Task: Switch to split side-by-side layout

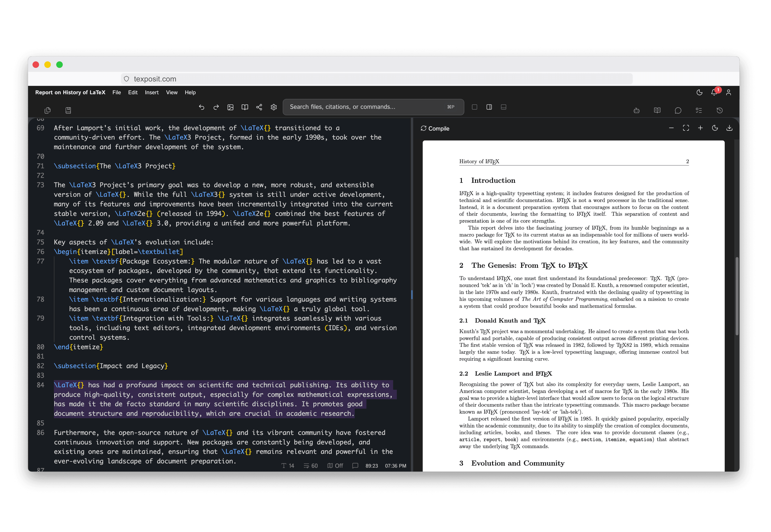Action: click(489, 107)
